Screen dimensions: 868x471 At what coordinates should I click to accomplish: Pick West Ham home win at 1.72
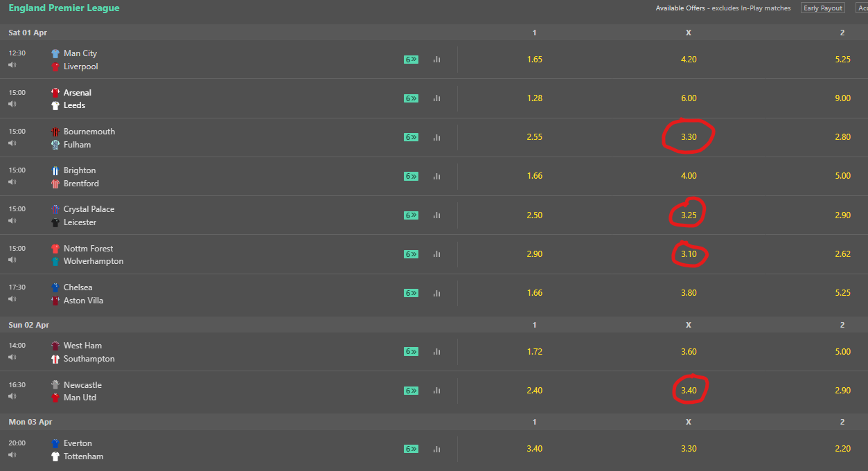point(534,352)
